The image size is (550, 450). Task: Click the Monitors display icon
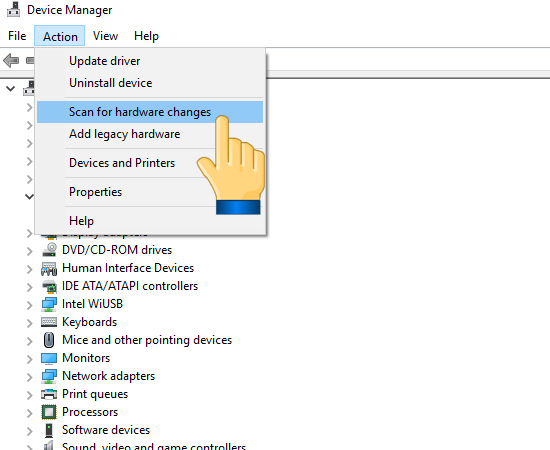(x=49, y=358)
